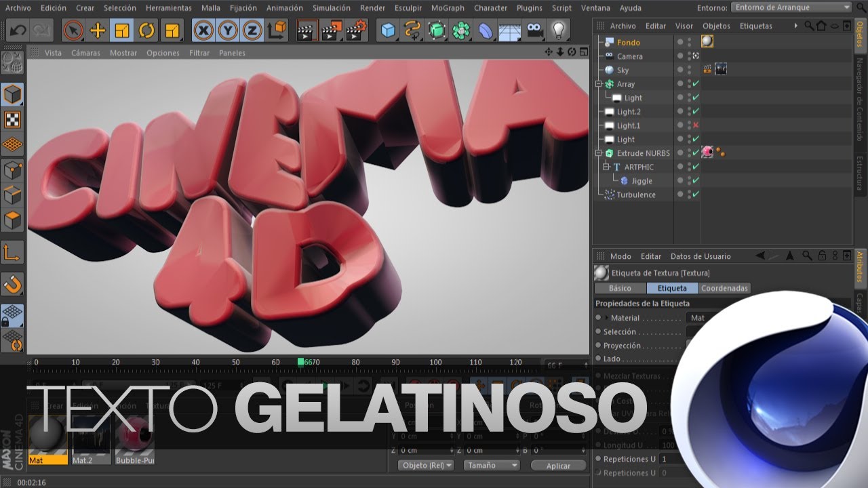Toggle the X axis lock

click(203, 30)
